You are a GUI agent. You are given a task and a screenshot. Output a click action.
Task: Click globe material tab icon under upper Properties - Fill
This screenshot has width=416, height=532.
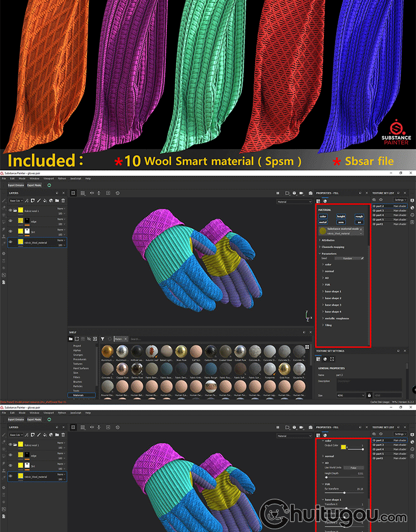click(x=325, y=201)
